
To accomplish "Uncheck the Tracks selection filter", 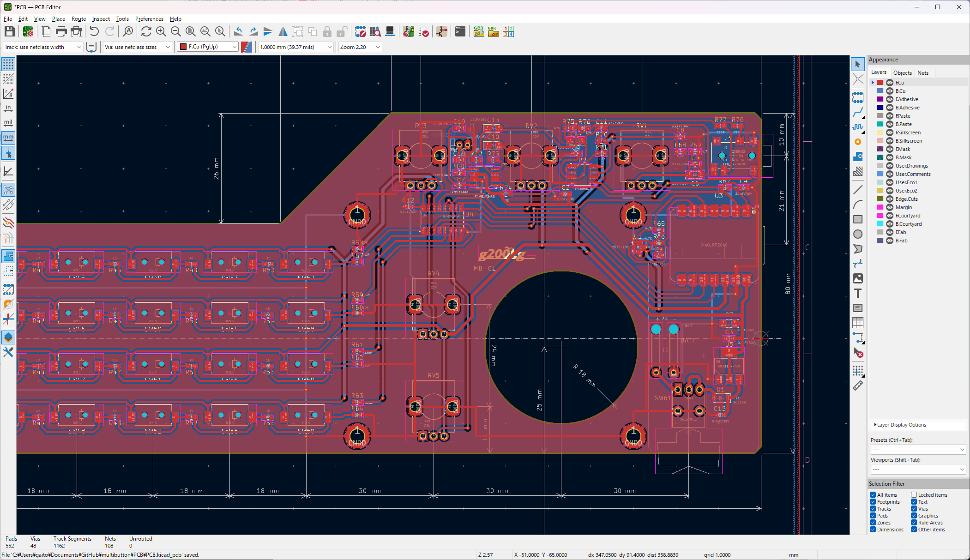I will (873, 509).
